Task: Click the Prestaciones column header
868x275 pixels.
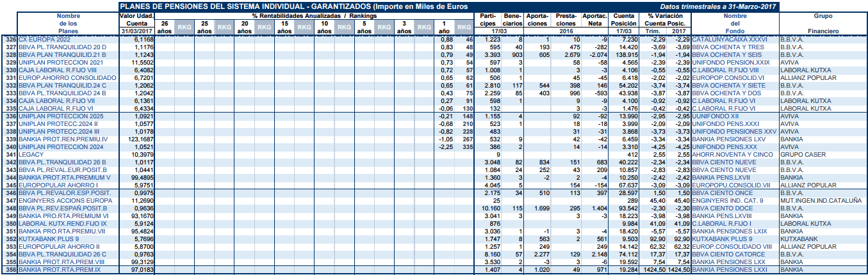Action: click(x=566, y=19)
